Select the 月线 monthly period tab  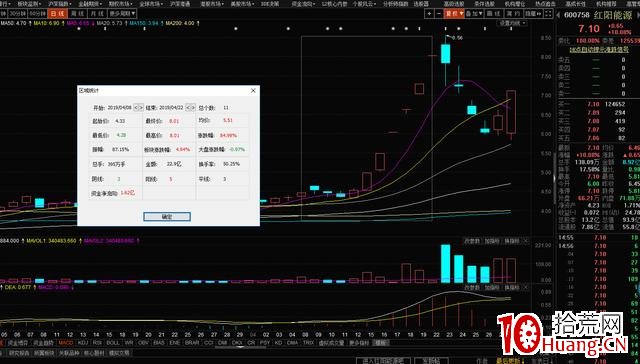(x=97, y=13)
